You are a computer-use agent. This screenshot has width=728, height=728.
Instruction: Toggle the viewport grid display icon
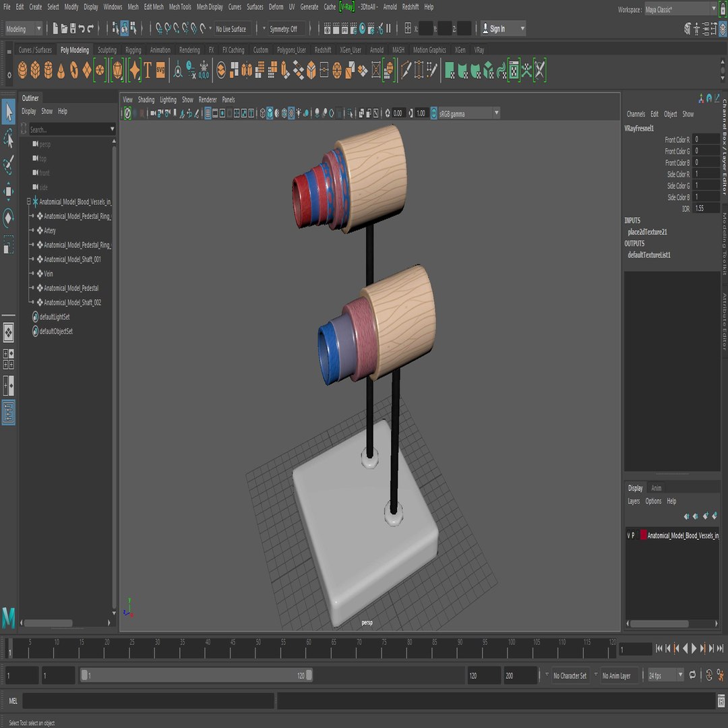[x=208, y=113]
